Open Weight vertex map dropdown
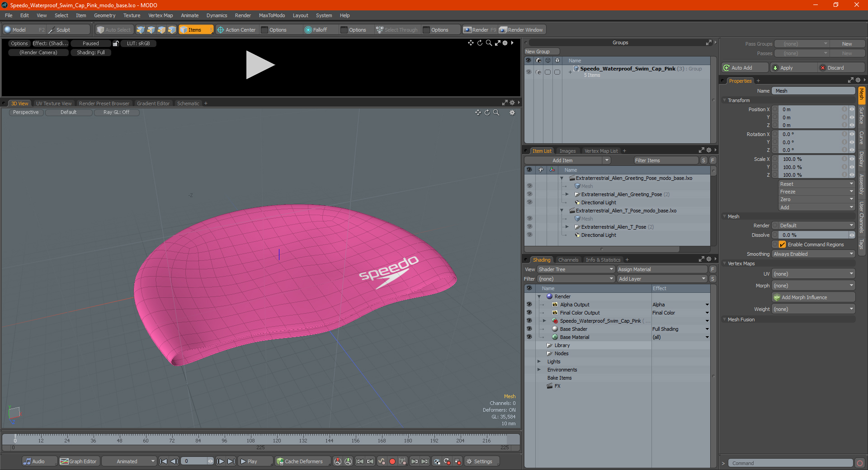The width and height of the screenshot is (868, 470). tap(813, 309)
